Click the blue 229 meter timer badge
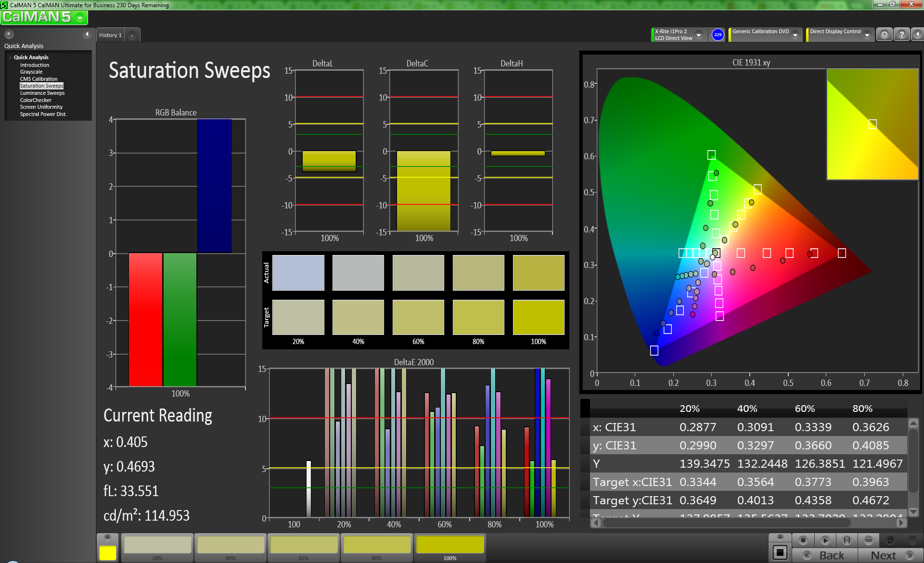924x563 pixels. (x=718, y=35)
